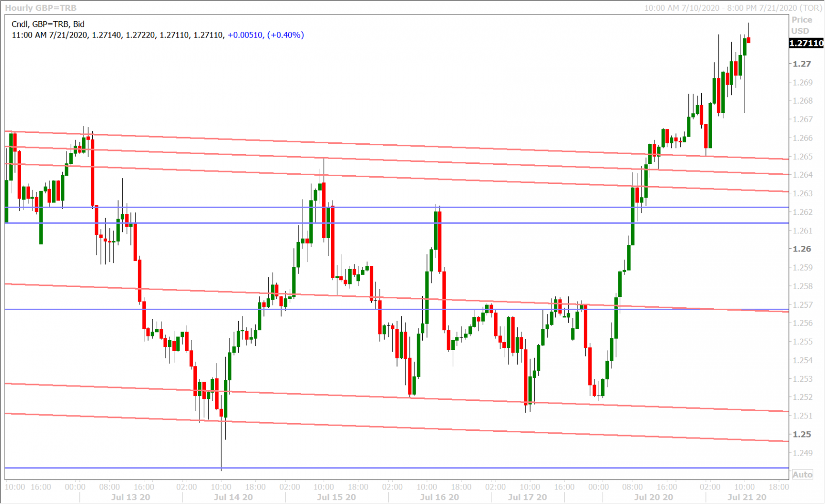Click the +0.00510 change value
This screenshot has height=504, width=825.
click(x=245, y=35)
